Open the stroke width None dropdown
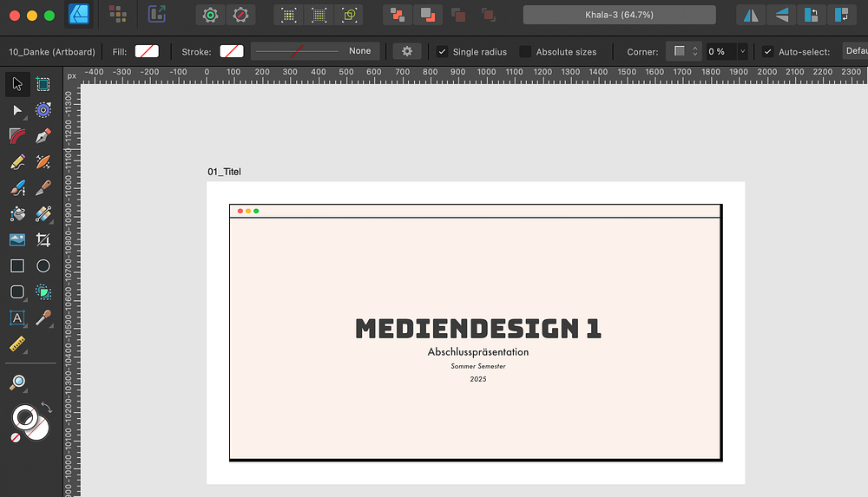The width and height of the screenshot is (868, 497). click(x=315, y=51)
